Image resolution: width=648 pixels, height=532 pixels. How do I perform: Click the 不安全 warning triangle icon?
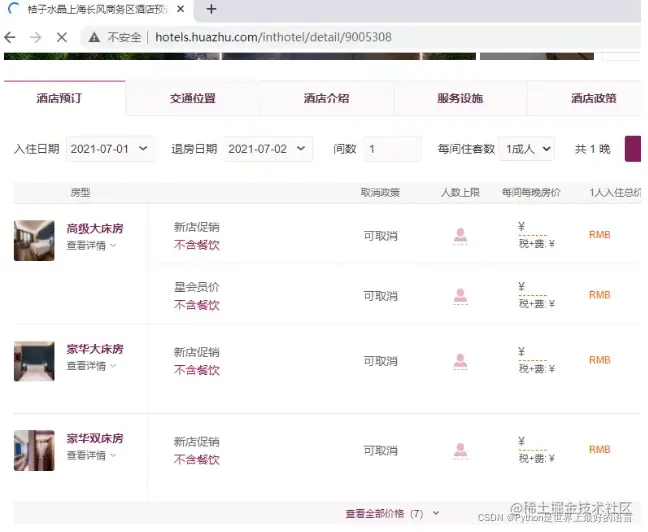(94, 38)
